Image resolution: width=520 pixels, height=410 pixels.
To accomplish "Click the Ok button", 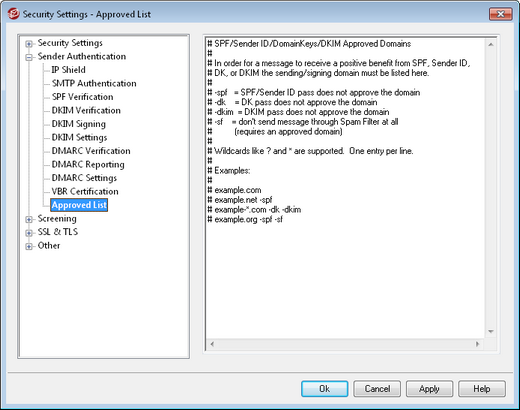I will click(324, 389).
